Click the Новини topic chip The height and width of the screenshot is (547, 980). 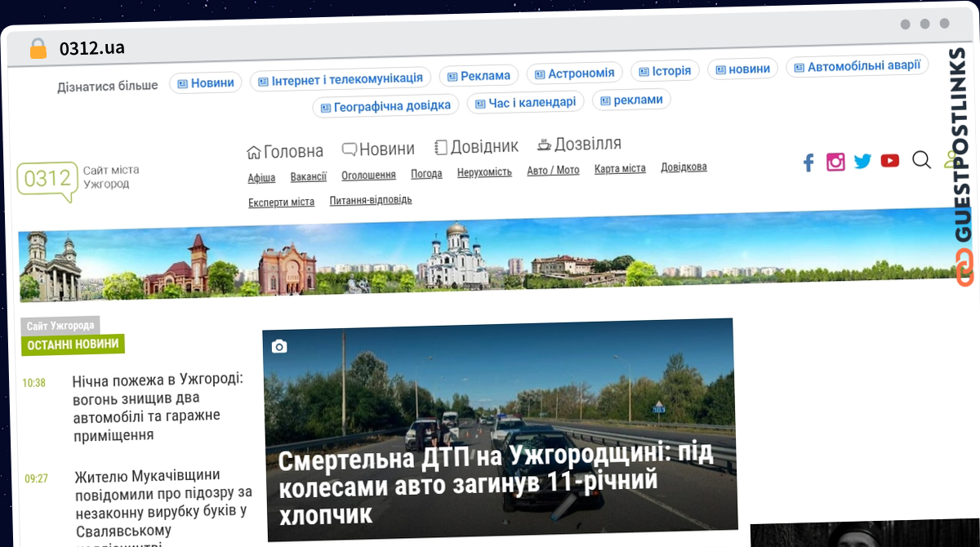point(206,82)
